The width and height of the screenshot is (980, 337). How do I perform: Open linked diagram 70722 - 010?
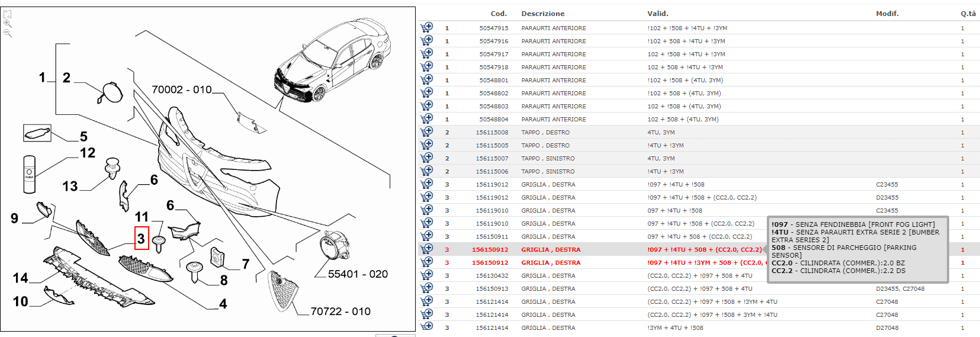(340, 312)
